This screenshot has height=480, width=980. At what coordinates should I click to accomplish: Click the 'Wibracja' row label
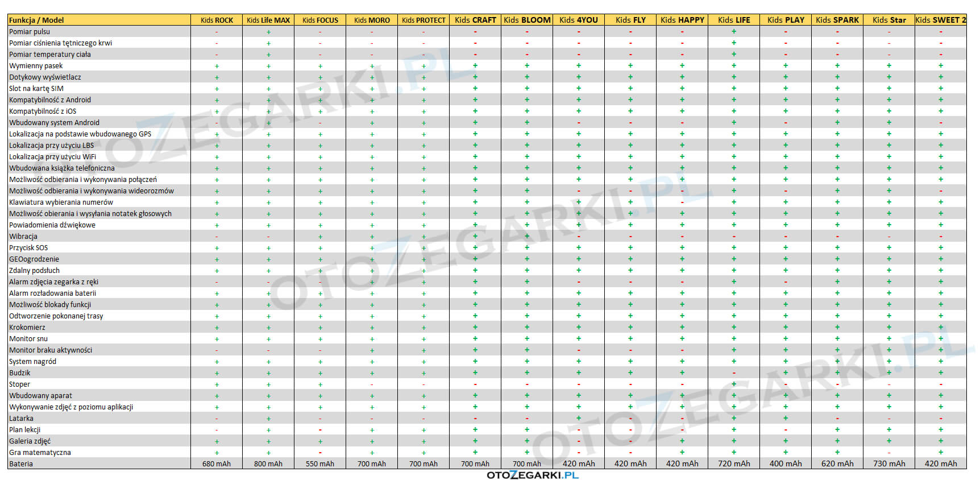point(23,237)
